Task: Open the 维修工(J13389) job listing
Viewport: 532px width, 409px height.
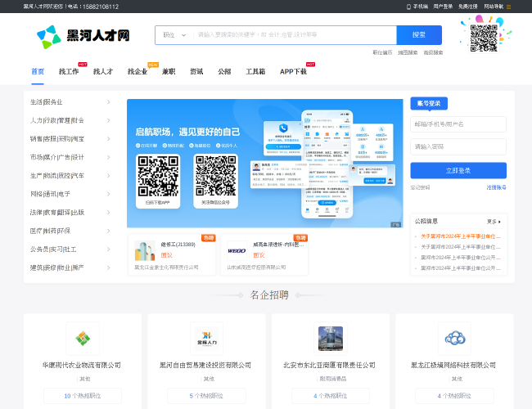Action: click(178, 245)
